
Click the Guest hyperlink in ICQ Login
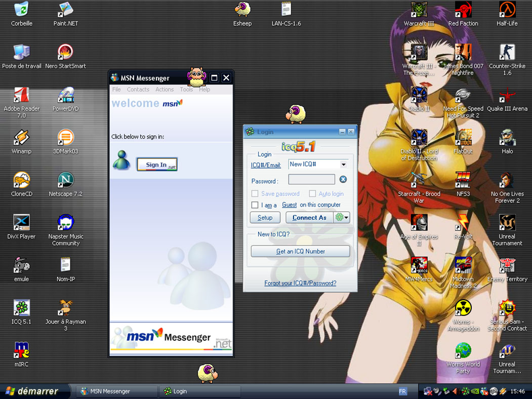(x=290, y=205)
